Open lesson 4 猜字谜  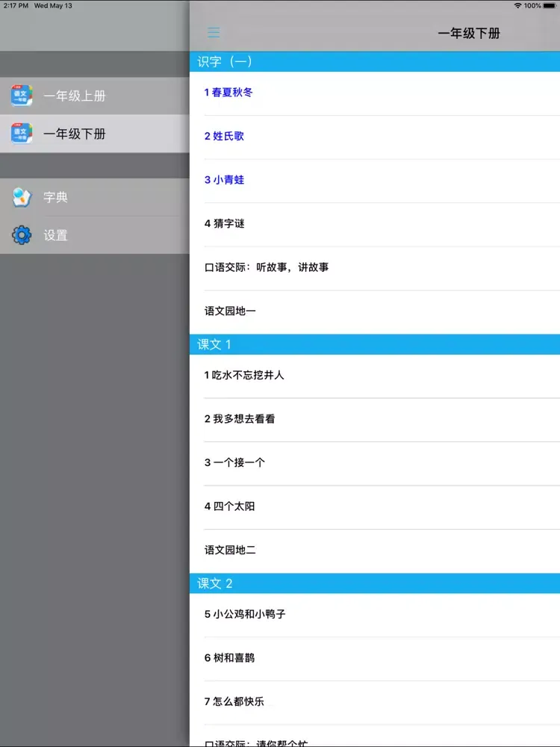click(x=375, y=225)
